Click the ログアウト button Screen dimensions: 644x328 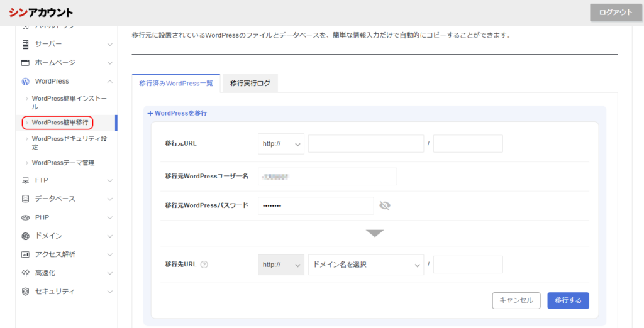pyautogui.click(x=615, y=13)
